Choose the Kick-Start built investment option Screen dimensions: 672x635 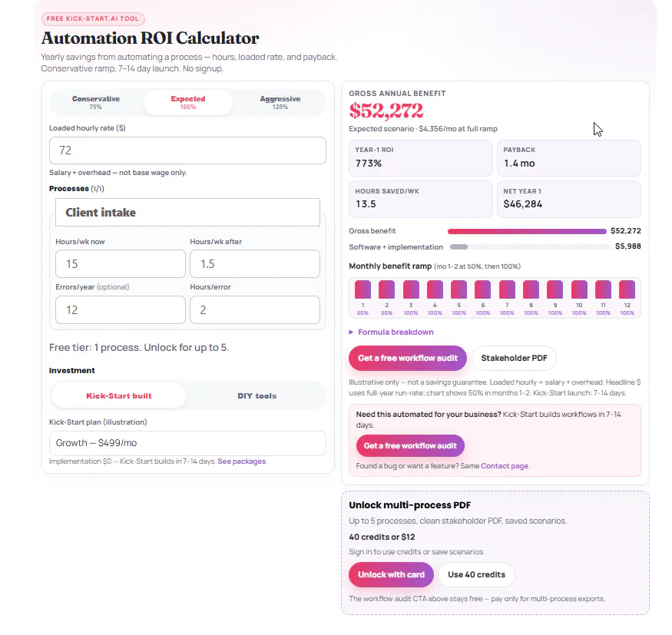(119, 395)
